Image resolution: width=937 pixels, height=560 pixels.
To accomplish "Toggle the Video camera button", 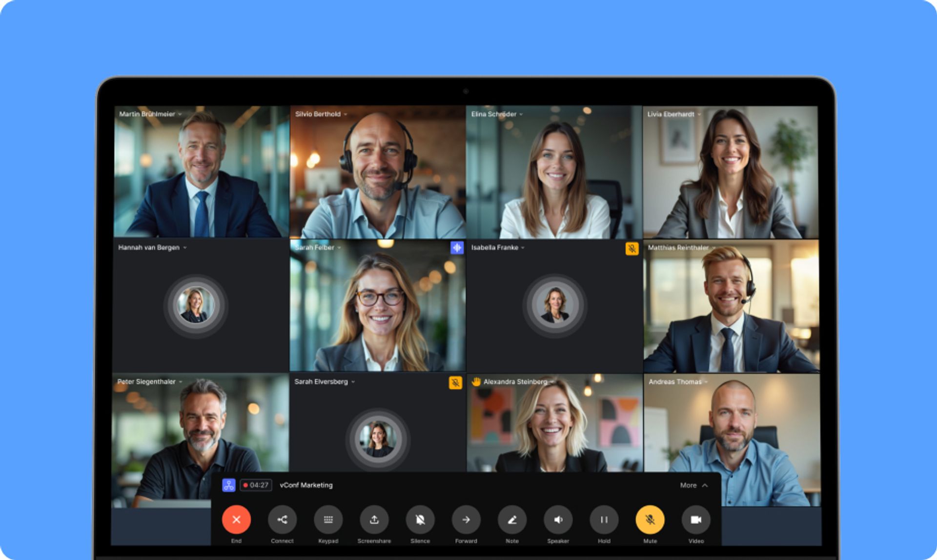I will point(696,520).
